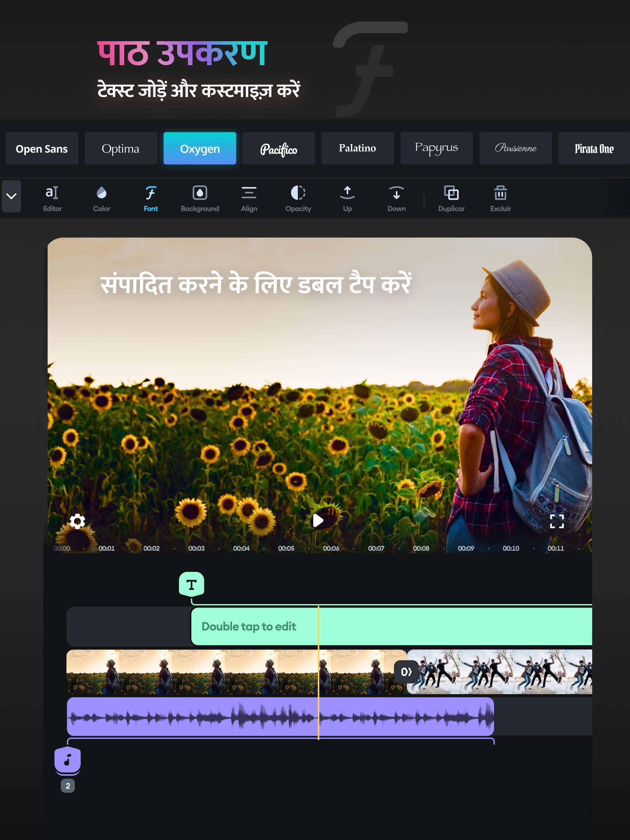This screenshot has width=630, height=840.
Task: Click the text track T marker
Action: (192, 584)
